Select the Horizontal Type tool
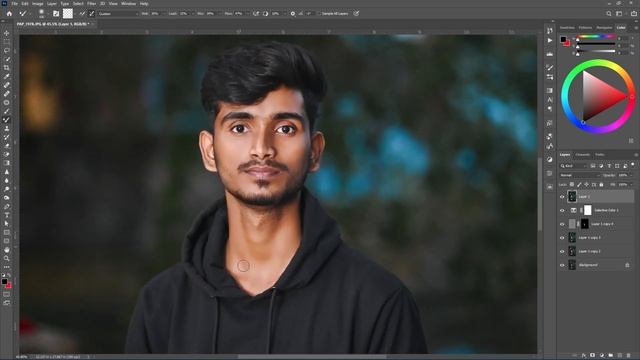The image size is (640, 360). tap(7, 215)
